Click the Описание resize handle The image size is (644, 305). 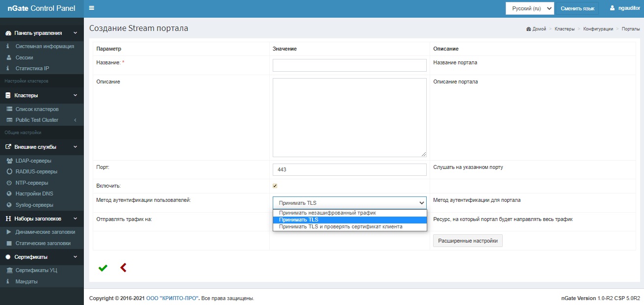(423, 154)
